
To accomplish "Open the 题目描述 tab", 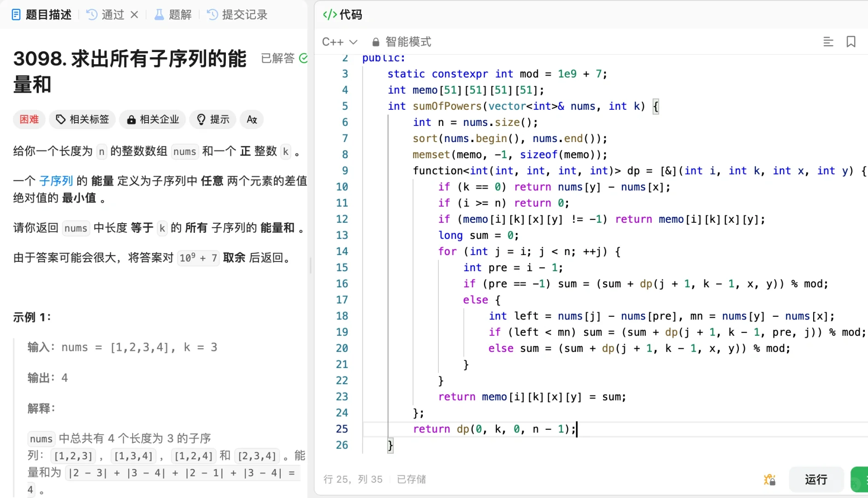I will pos(41,15).
